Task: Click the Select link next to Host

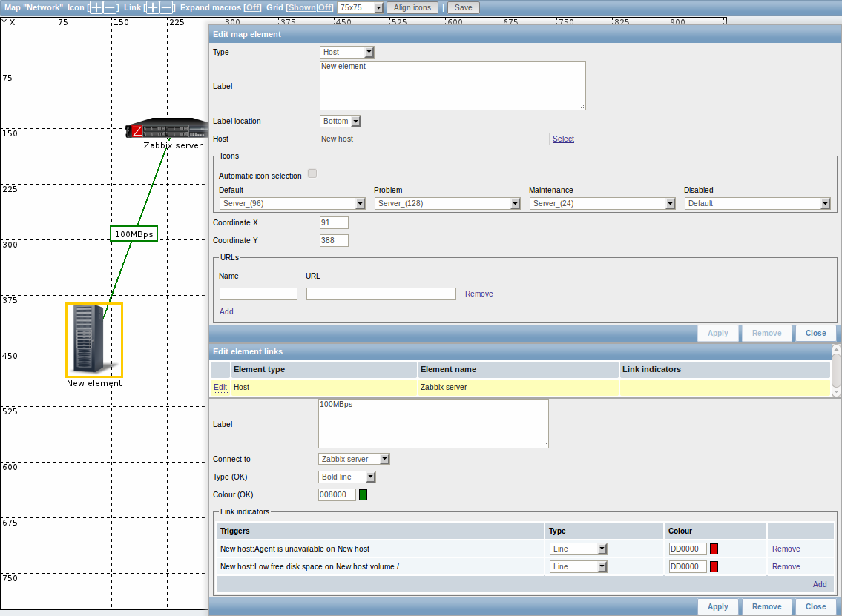Action: pos(563,139)
